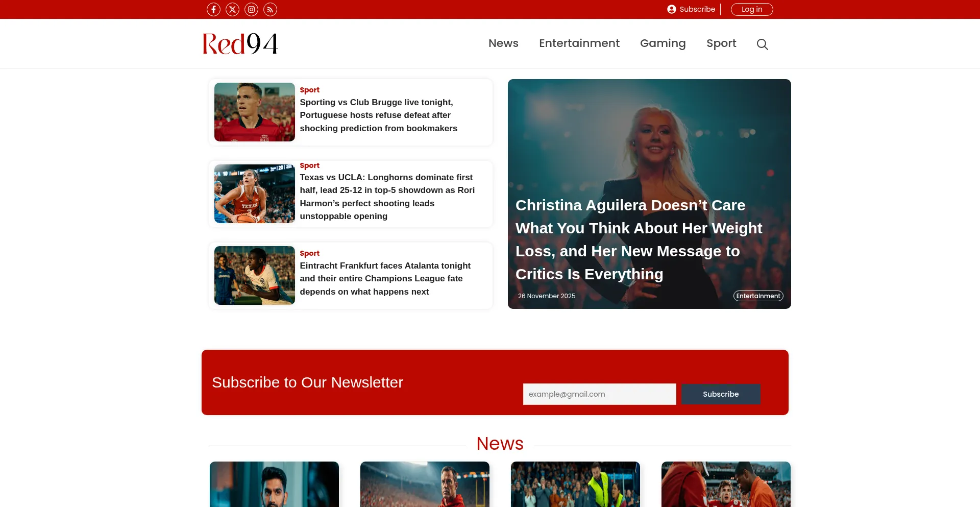Click the Subscribe link in top bar
The width and height of the screenshot is (980, 507).
coord(697,9)
